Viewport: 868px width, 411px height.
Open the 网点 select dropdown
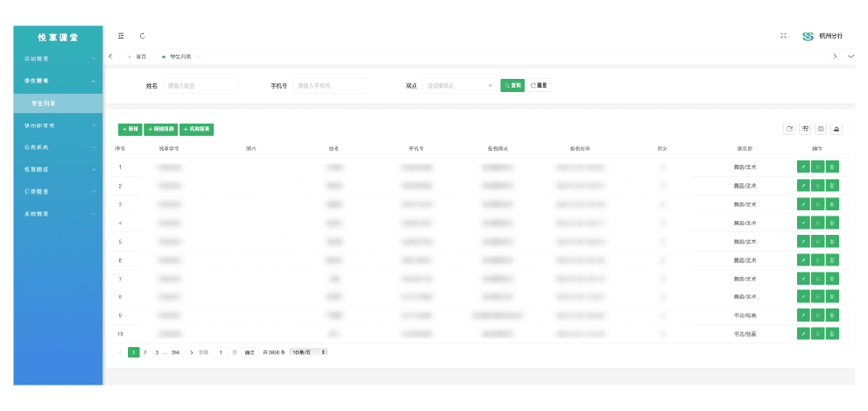click(460, 86)
